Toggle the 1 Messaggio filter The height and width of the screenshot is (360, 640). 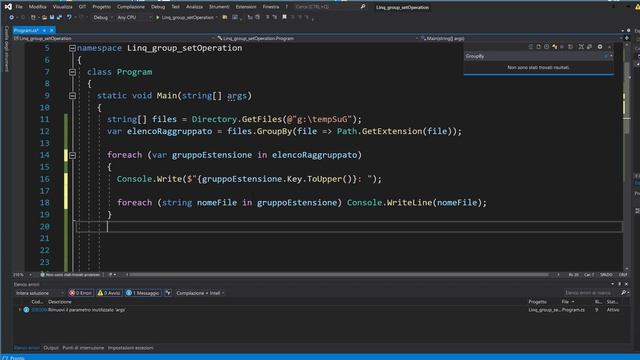tap(143, 293)
